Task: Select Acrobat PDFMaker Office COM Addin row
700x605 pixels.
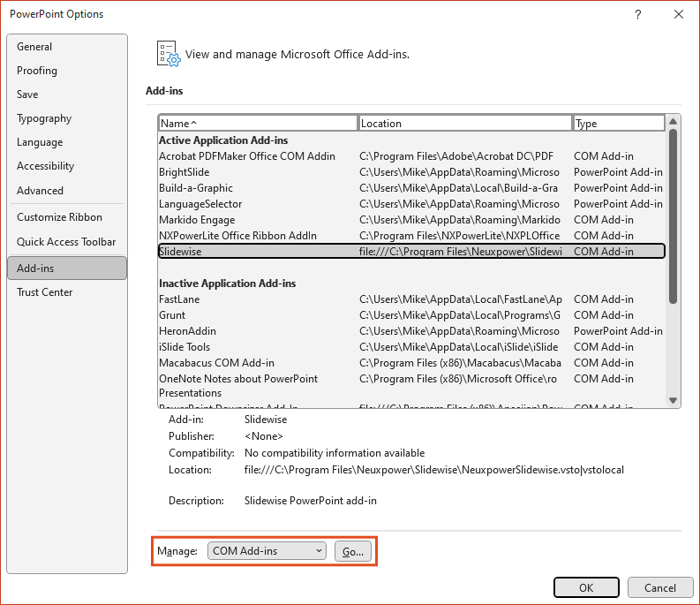Action: [411, 156]
